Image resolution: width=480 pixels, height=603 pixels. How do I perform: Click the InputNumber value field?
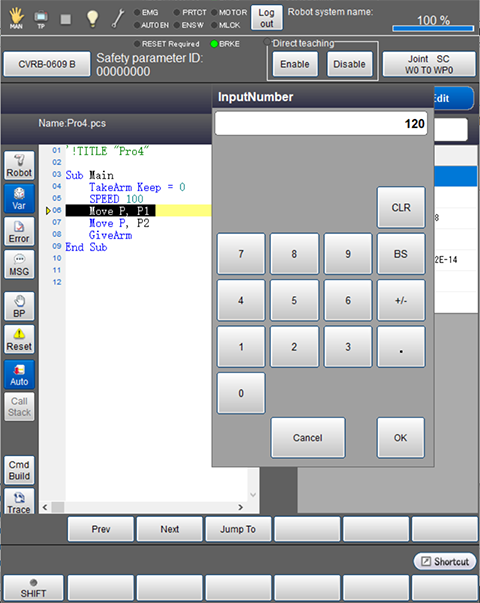[x=321, y=123]
